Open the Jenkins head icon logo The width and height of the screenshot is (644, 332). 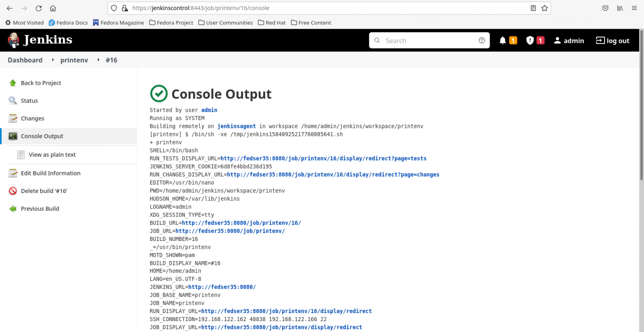pyautogui.click(x=13, y=39)
